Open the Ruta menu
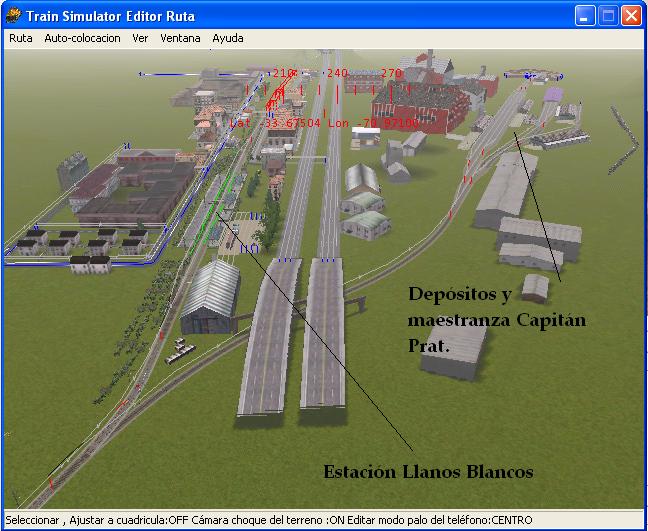 20,38
